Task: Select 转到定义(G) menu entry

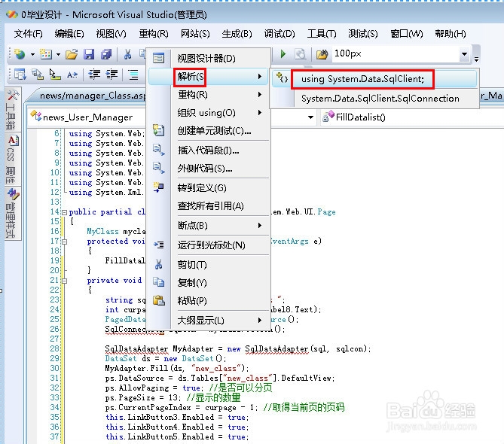Action: (x=208, y=188)
